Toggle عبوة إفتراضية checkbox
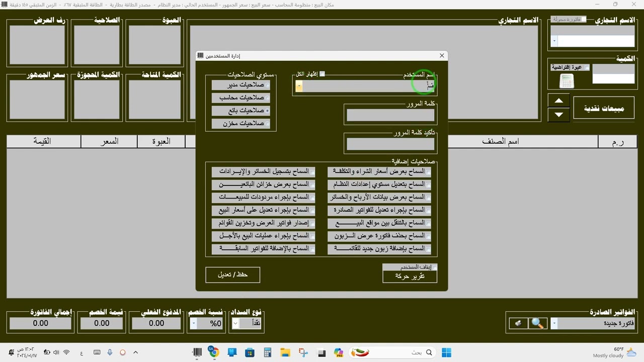 pyautogui.click(x=587, y=67)
